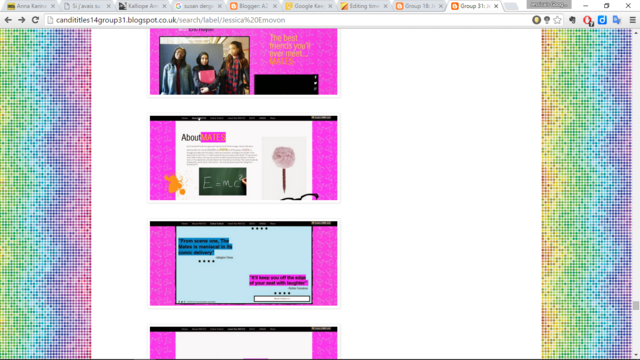Click the orange paint splat graphic
The width and height of the screenshot is (640, 360).
pos(174,184)
